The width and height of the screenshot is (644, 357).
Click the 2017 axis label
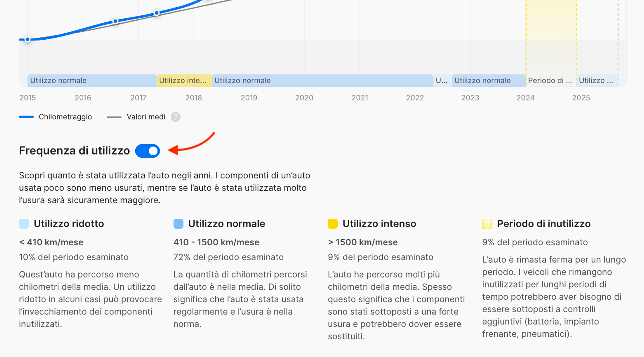coord(138,98)
